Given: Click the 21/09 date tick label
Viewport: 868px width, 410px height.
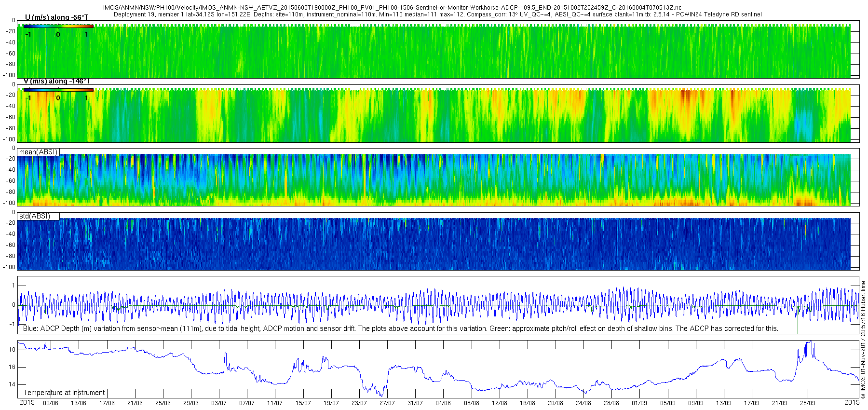Looking at the screenshot, I should tap(779, 403).
